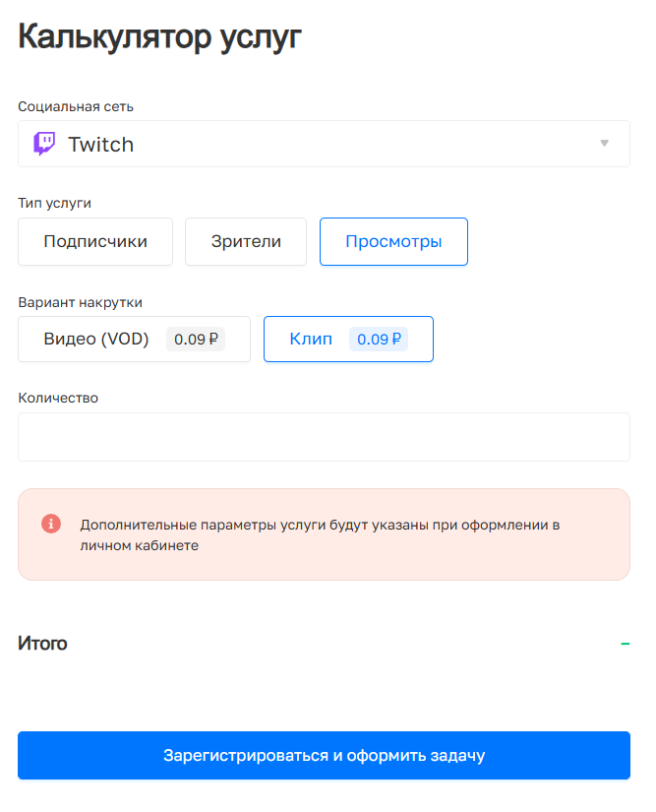The image size is (656, 812).
Task: Focus the Количество input field
Action: point(324,437)
